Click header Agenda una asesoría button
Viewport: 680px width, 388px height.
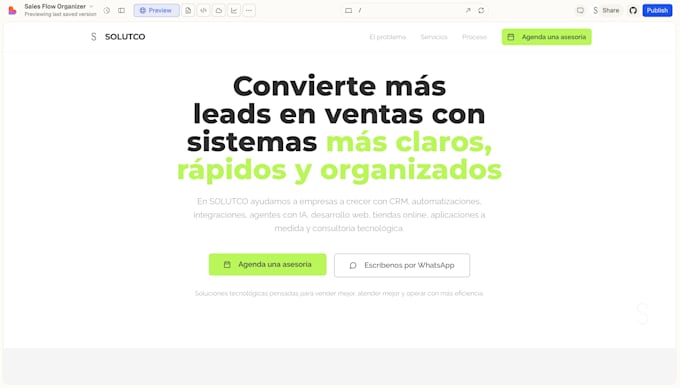click(x=546, y=37)
